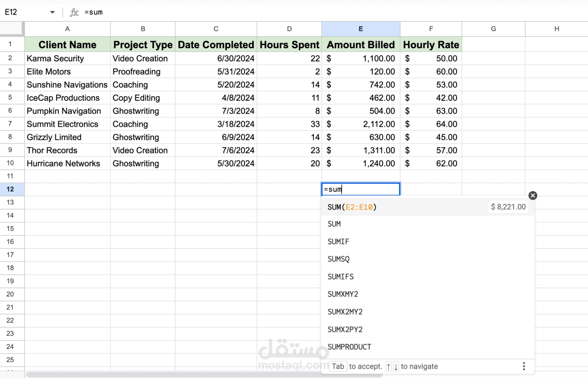The width and height of the screenshot is (588, 379).
Task: Click the active E12 editing cell
Action: [x=361, y=189]
